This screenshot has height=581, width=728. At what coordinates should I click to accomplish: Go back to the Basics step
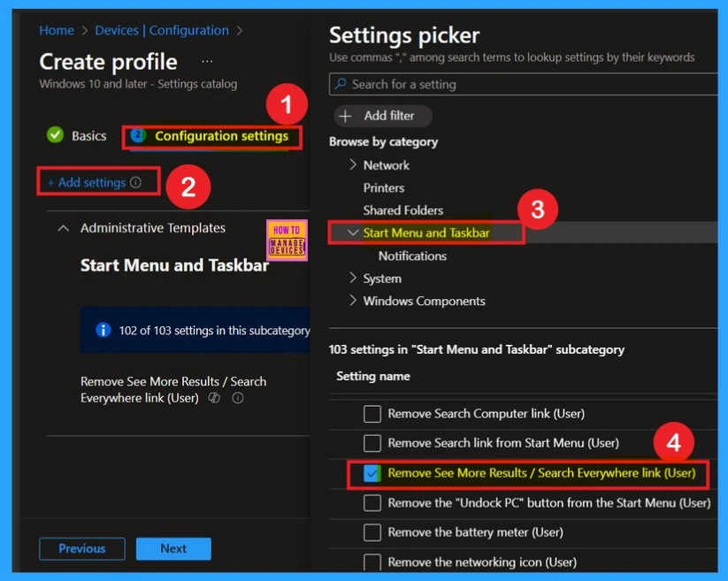tap(88, 135)
